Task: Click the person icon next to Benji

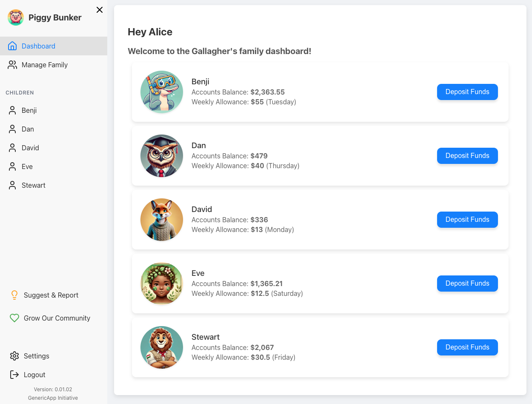Action: tap(12, 110)
